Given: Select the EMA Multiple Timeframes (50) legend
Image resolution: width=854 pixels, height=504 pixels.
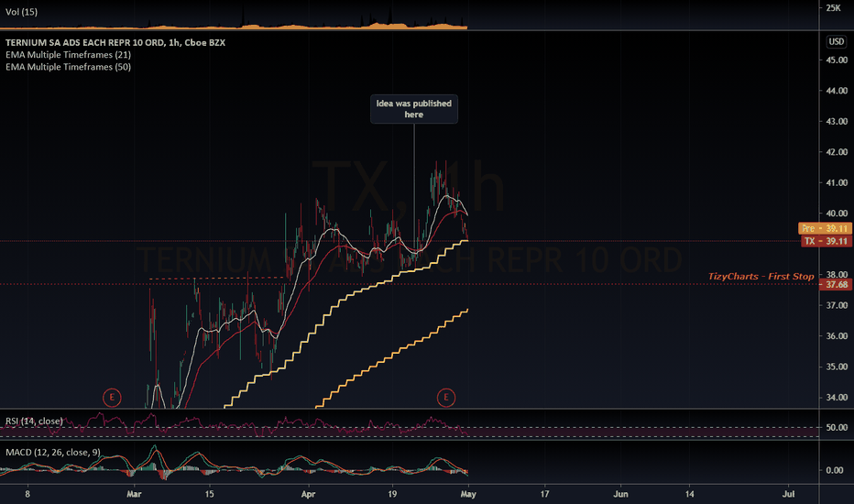Looking at the screenshot, I should [x=68, y=67].
